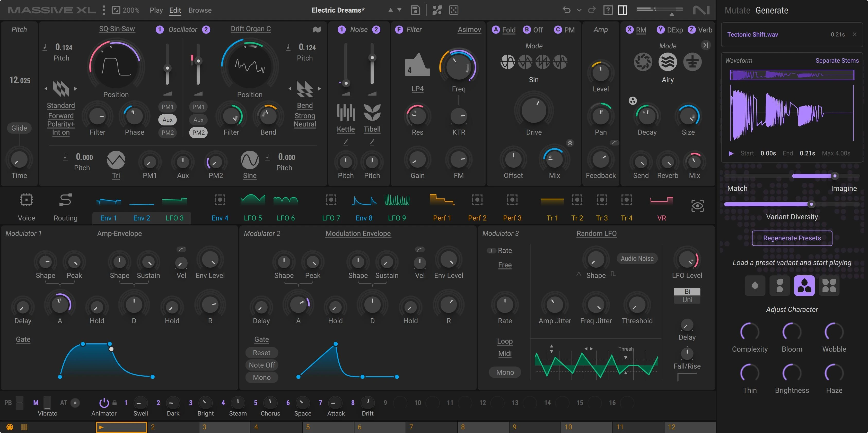The image size is (868, 433).
Task: Toggle Mono in Modulator 3
Action: point(505,372)
